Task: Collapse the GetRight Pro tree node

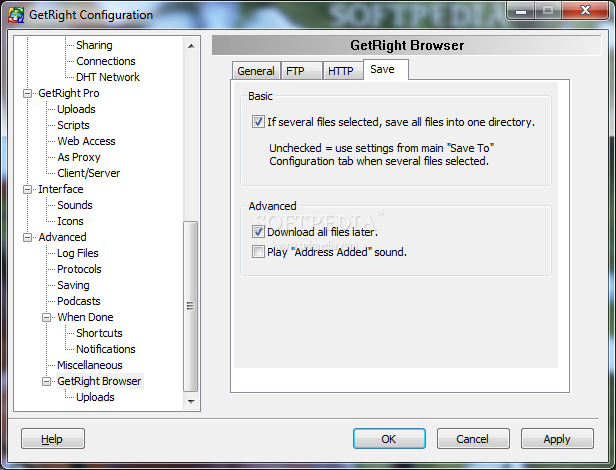Action: pyautogui.click(x=28, y=94)
